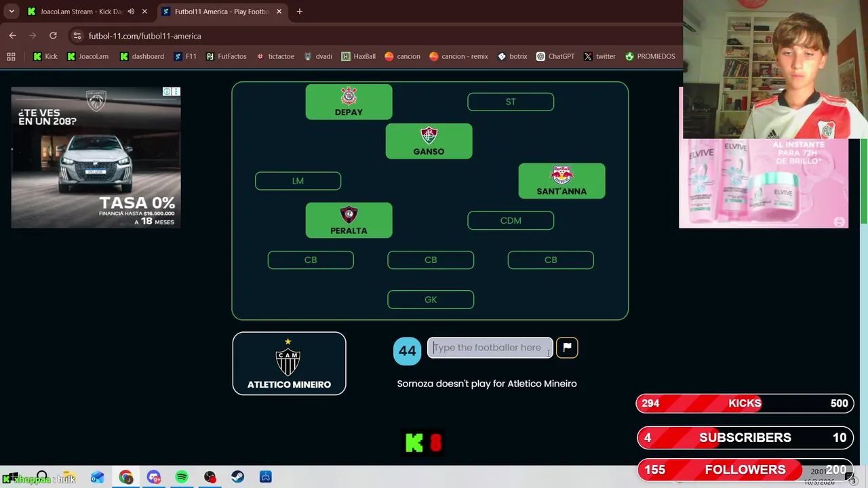Close the JoacoLam Stream tab
Image resolution: width=868 pixels, height=488 pixels.
click(144, 12)
